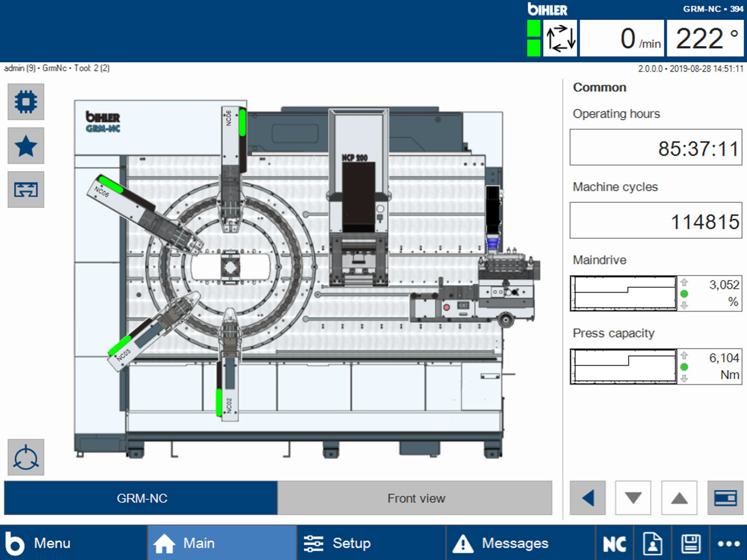The height and width of the screenshot is (560, 747).
Task: Click the center tool in the ring
Action: point(230,268)
